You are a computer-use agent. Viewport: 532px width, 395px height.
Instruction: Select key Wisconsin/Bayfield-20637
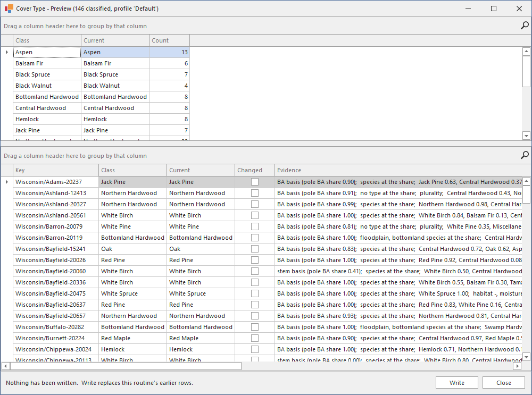point(56,305)
